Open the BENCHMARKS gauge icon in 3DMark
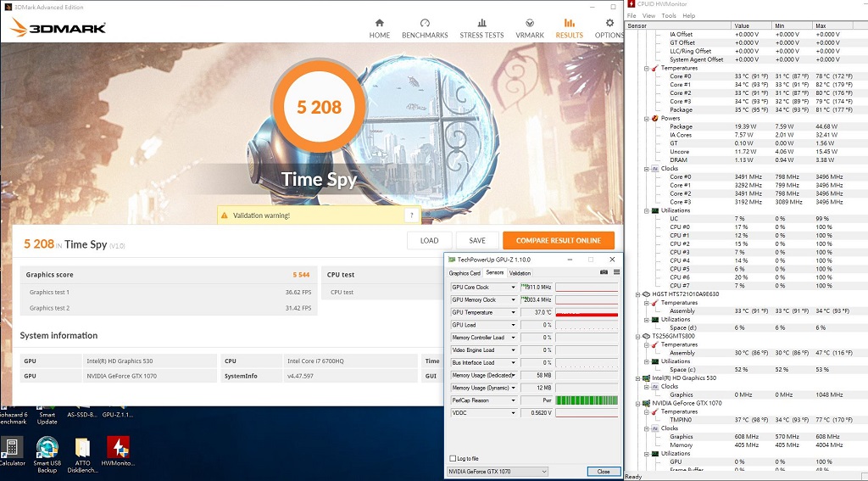Image resolution: width=868 pixels, height=481 pixels. pyautogui.click(x=425, y=23)
